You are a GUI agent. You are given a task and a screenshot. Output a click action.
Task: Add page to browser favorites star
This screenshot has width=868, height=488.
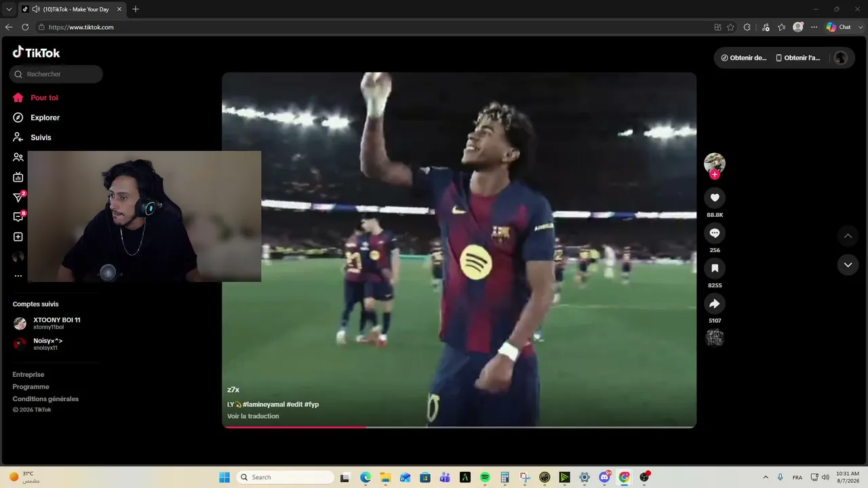point(730,27)
